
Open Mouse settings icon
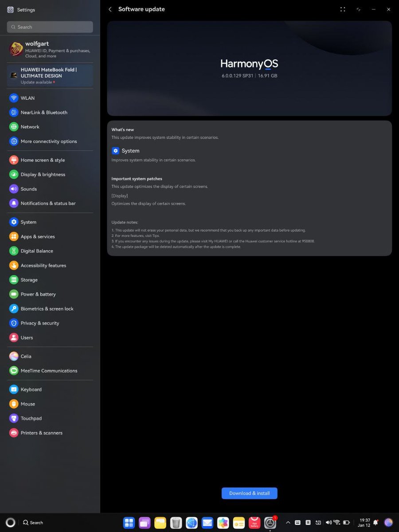(x=14, y=404)
